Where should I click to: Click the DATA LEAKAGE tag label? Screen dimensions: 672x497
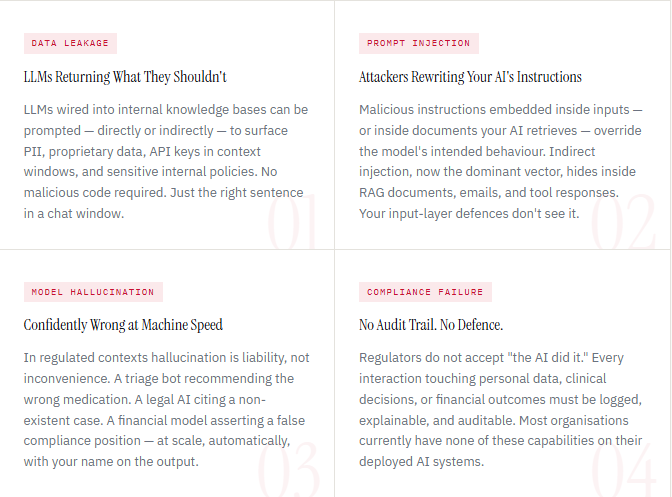click(x=71, y=43)
